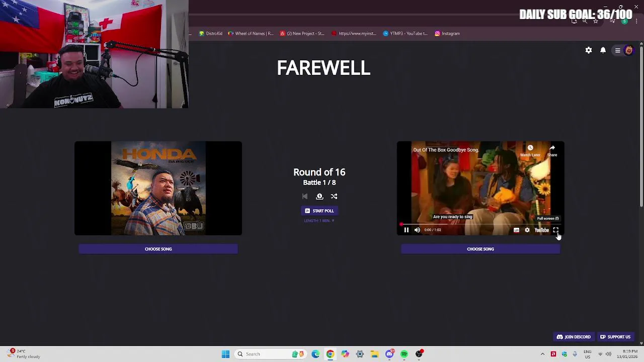
Task: Click the SUPPORT US button
Action: coord(615,337)
